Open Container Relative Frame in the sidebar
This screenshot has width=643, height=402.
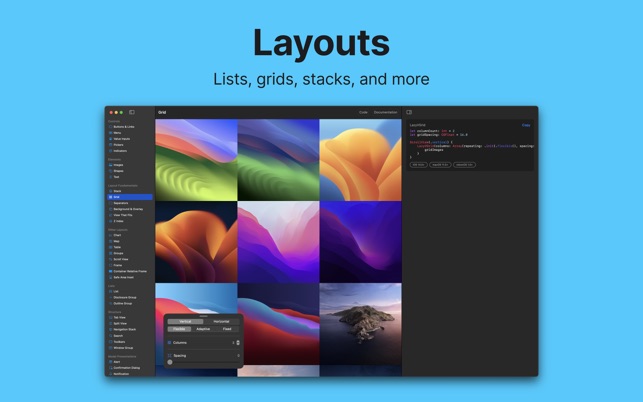(130, 271)
